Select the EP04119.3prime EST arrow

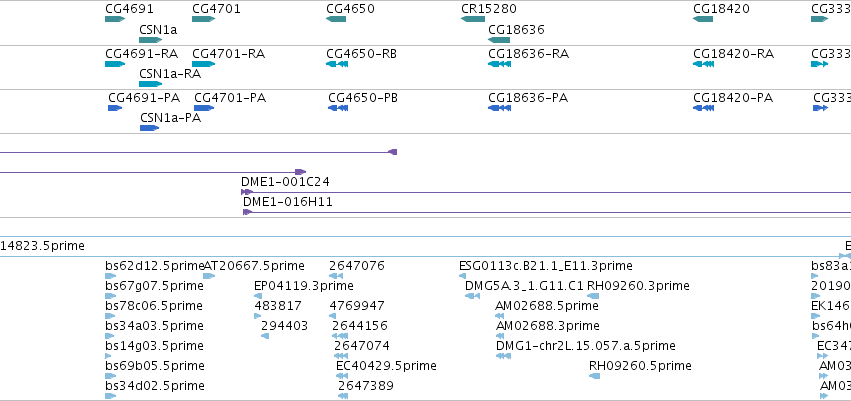pos(258,296)
